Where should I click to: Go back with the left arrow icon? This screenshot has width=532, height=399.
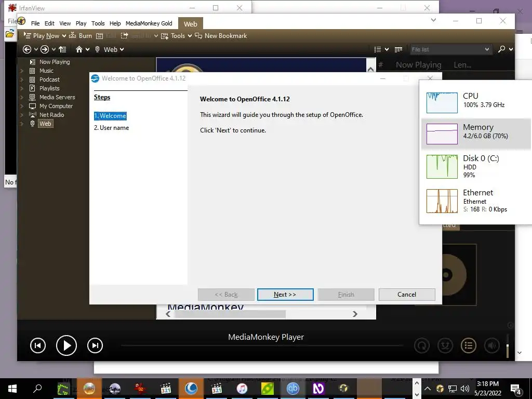tap(27, 49)
